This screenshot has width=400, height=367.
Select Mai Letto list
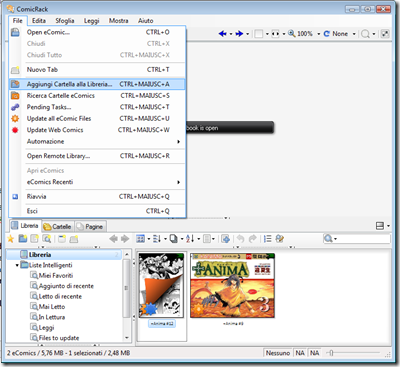(52, 307)
